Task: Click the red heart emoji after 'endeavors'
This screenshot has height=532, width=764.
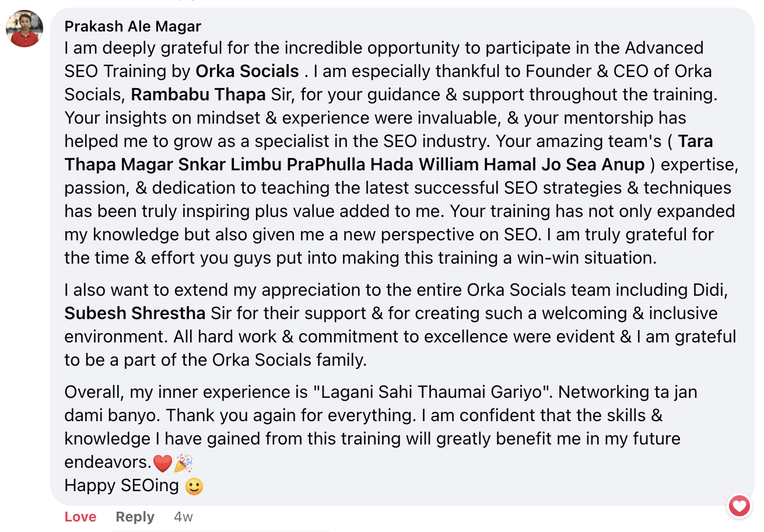Action: pyautogui.click(x=162, y=463)
